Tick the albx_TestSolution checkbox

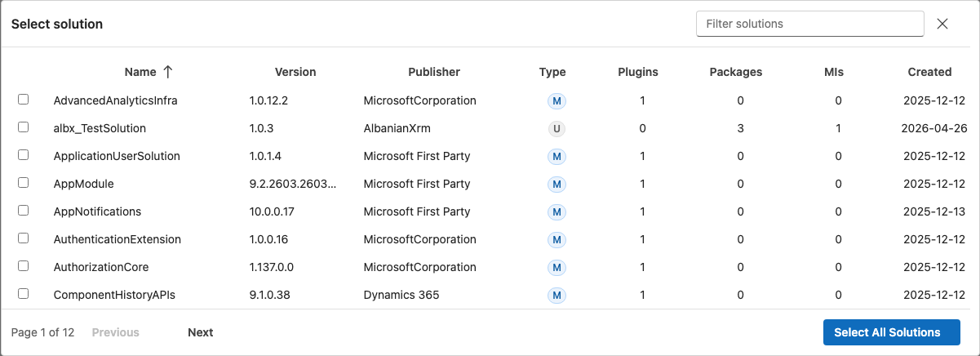pyautogui.click(x=24, y=127)
